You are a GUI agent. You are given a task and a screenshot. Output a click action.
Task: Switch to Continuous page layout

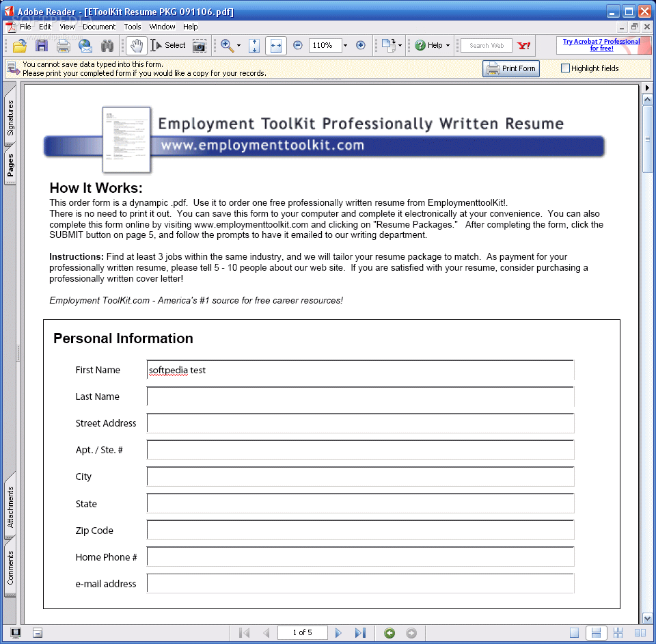[596, 633]
